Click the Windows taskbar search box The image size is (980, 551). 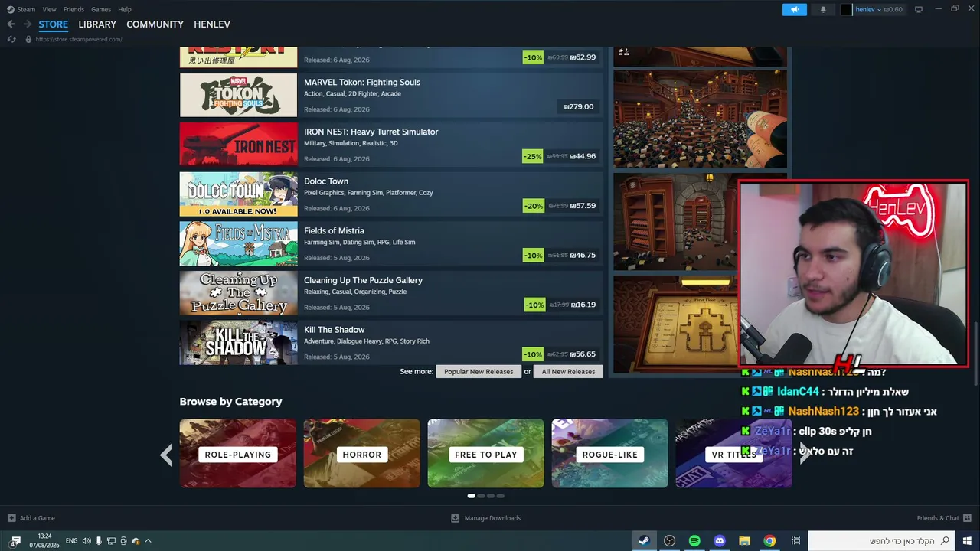[881, 541]
